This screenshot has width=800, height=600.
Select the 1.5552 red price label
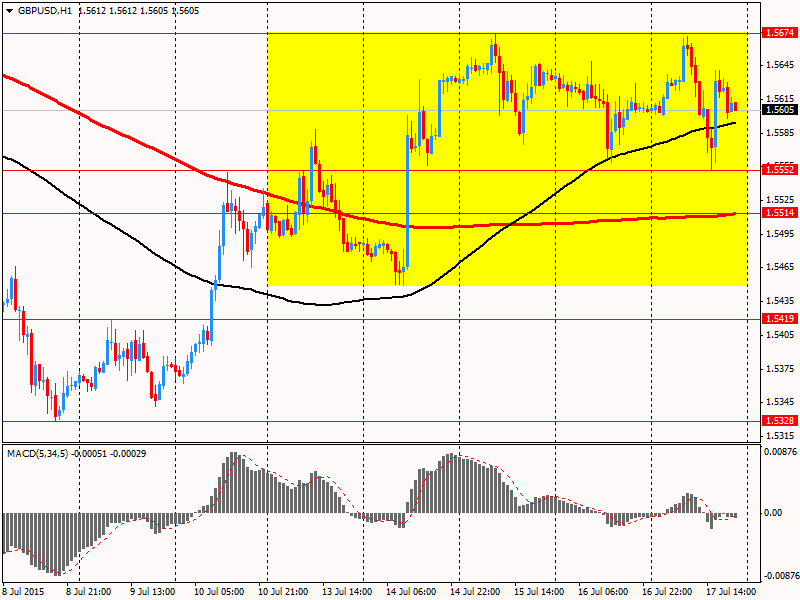coord(779,169)
